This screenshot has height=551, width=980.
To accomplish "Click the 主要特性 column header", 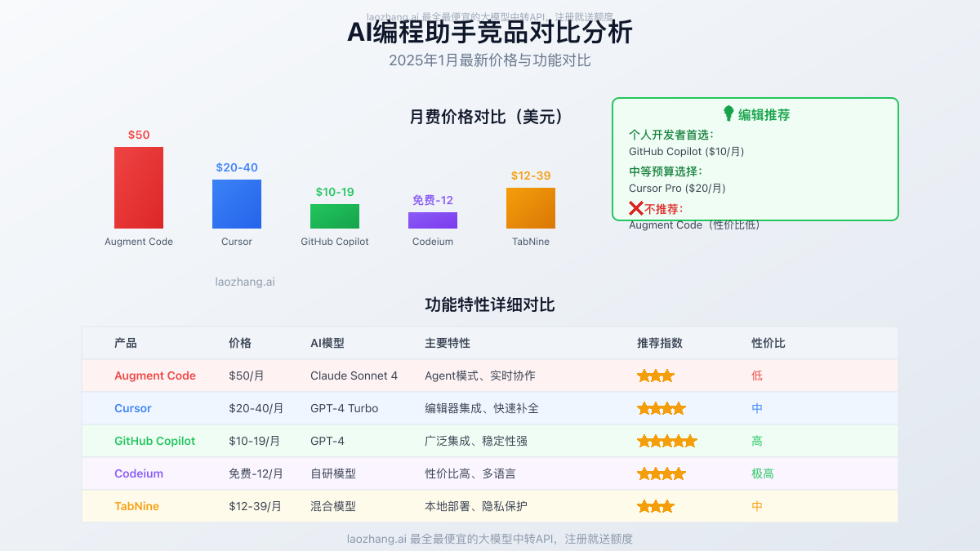I will coord(448,343).
